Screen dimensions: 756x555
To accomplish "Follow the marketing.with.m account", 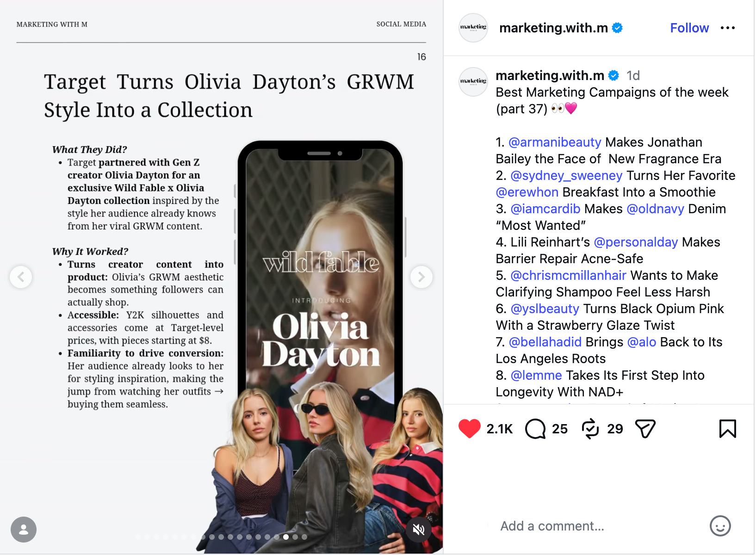I will (689, 28).
